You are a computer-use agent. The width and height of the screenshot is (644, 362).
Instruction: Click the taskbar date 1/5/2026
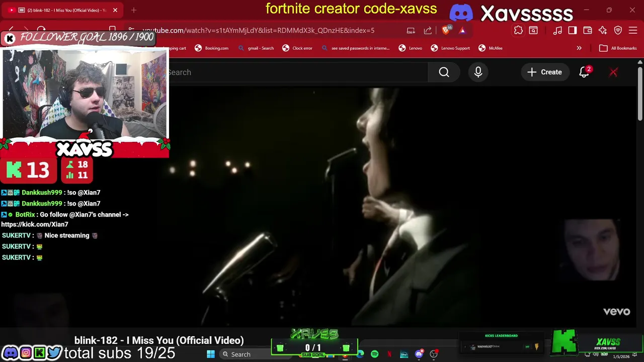[621, 356]
